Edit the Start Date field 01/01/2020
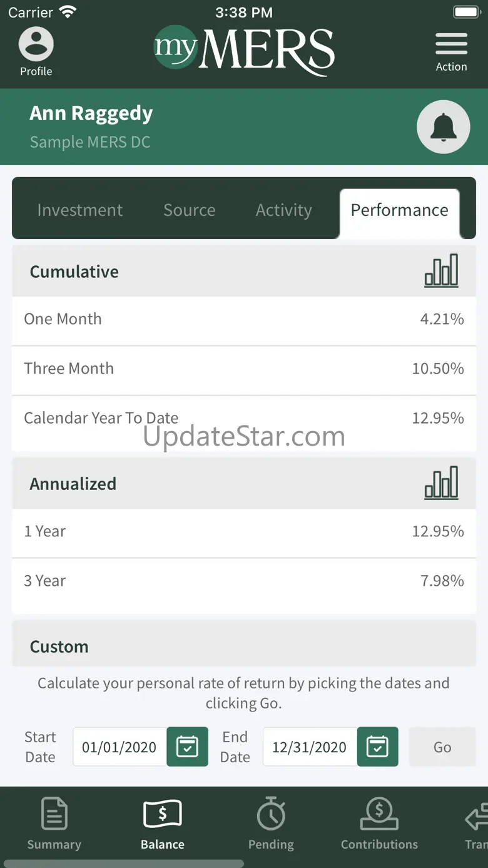The height and width of the screenshot is (868, 488). click(x=119, y=747)
